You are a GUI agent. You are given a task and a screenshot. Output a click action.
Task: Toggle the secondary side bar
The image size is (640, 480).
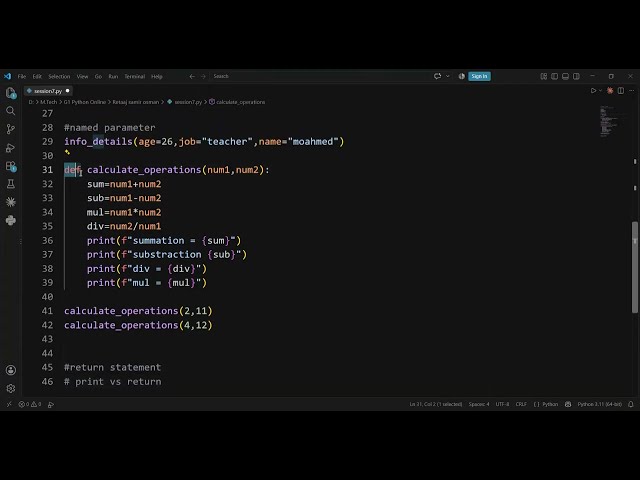tap(576, 76)
